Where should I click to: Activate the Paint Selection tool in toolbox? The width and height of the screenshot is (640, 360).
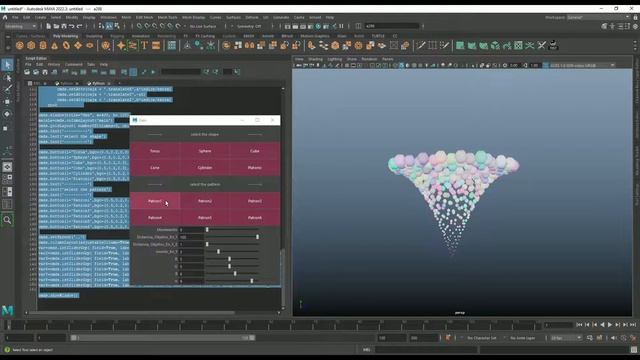tap(7, 89)
